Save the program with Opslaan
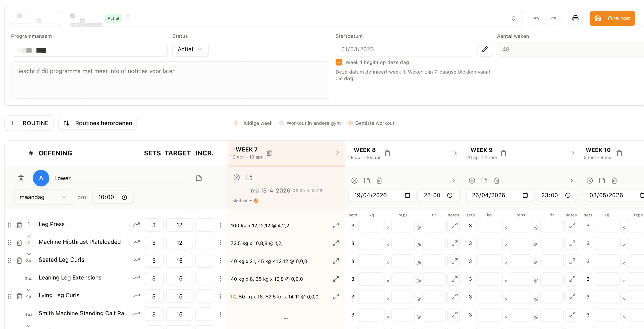Viewport: 644px width, 329px height. (612, 18)
